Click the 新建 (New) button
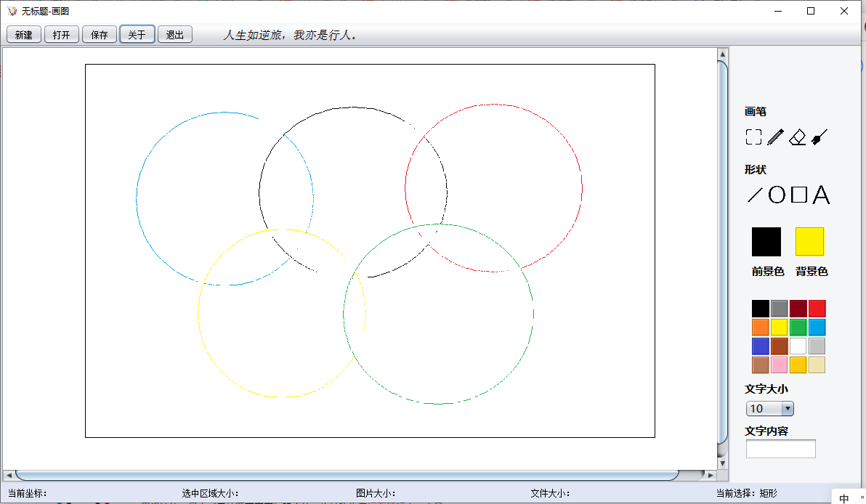 coord(24,35)
